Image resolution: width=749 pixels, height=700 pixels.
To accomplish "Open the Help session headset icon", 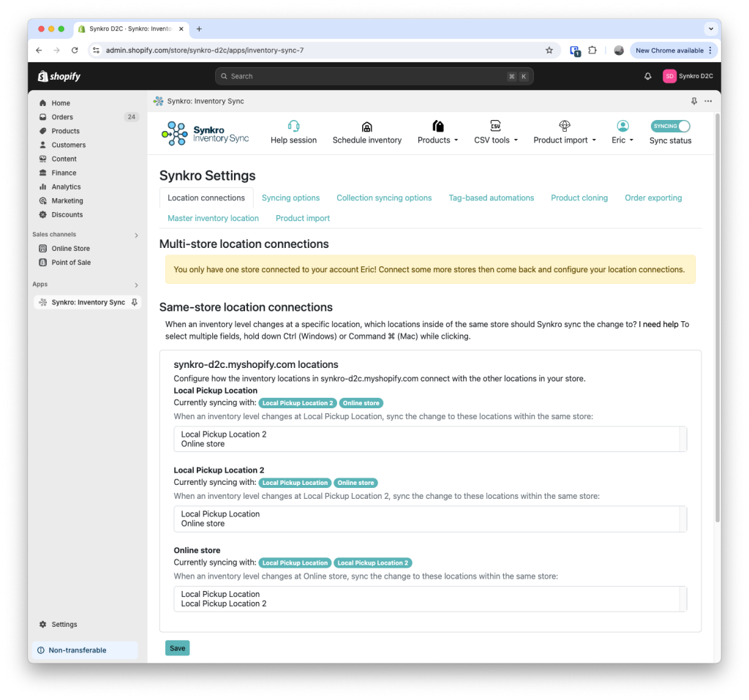I will (x=293, y=126).
